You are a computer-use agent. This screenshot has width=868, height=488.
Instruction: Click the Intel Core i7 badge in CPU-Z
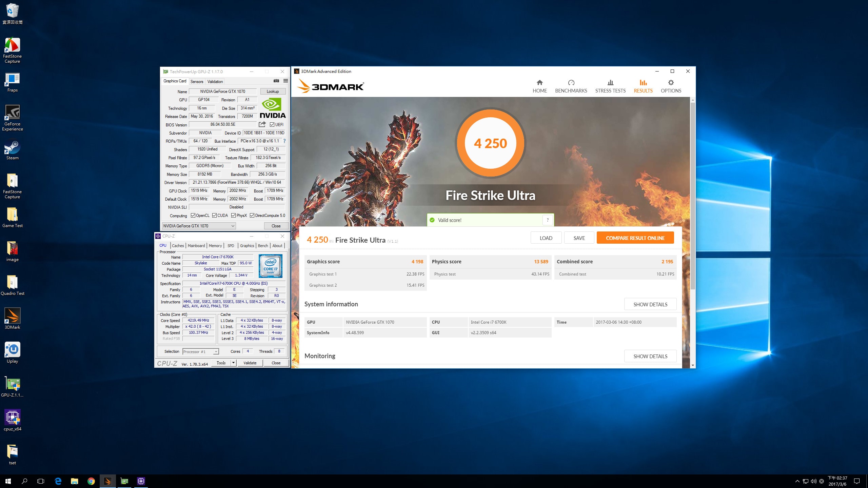tap(270, 266)
